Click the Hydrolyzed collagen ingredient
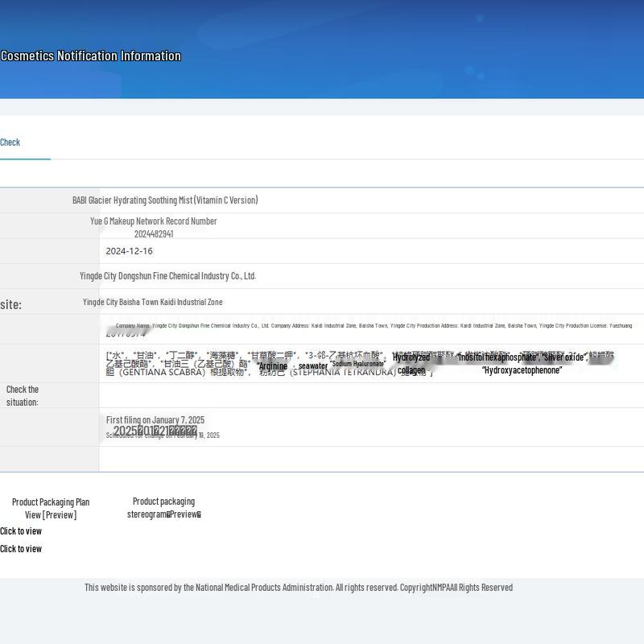Viewport: 644px width, 644px height. [411, 364]
